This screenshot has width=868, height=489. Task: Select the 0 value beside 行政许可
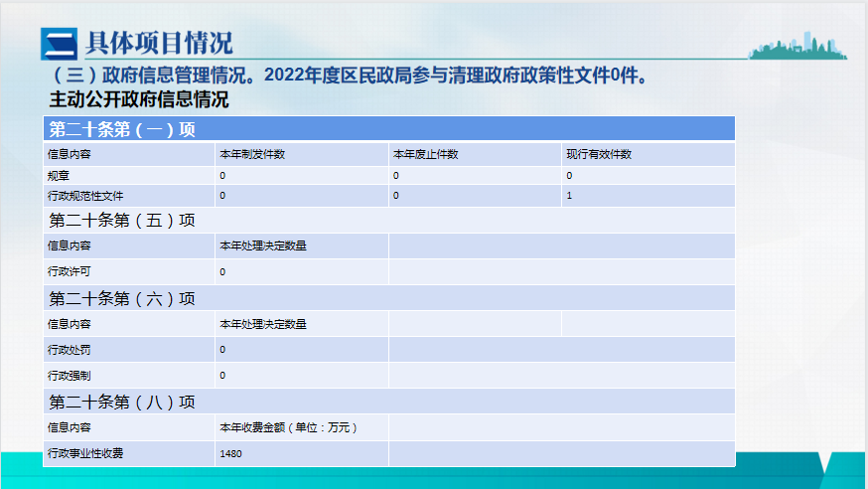[x=222, y=272]
